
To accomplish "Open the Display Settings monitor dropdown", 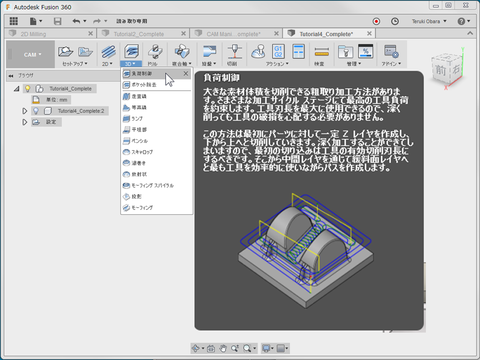I will tap(268, 348).
